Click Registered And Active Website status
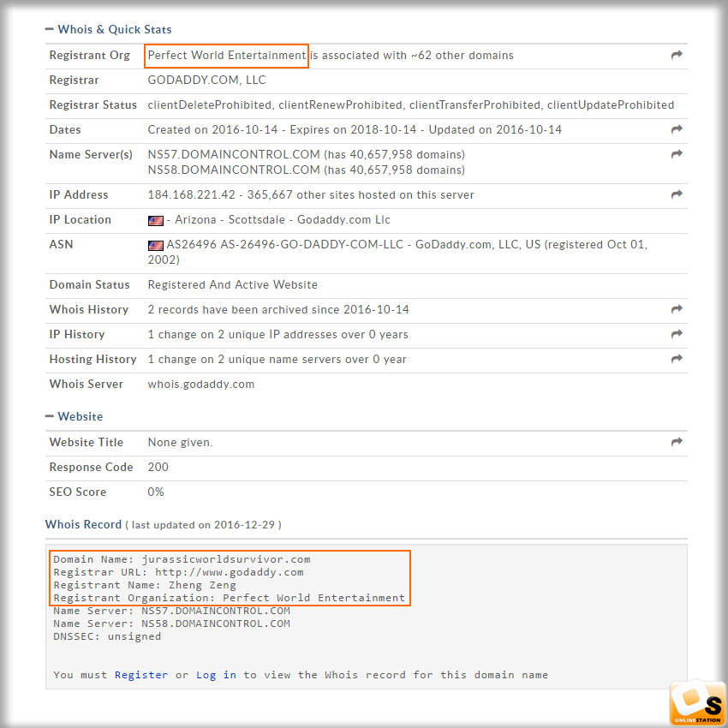 pyautogui.click(x=233, y=284)
